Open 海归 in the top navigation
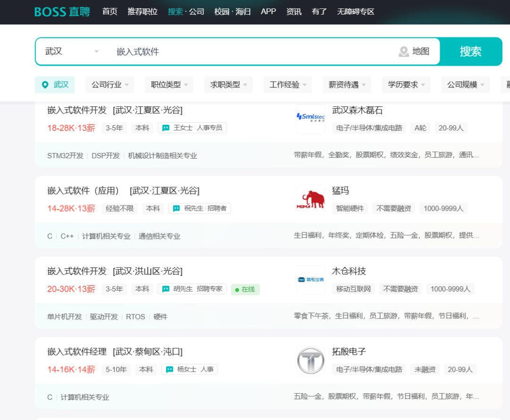The height and width of the screenshot is (420, 510). pos(243,12)
